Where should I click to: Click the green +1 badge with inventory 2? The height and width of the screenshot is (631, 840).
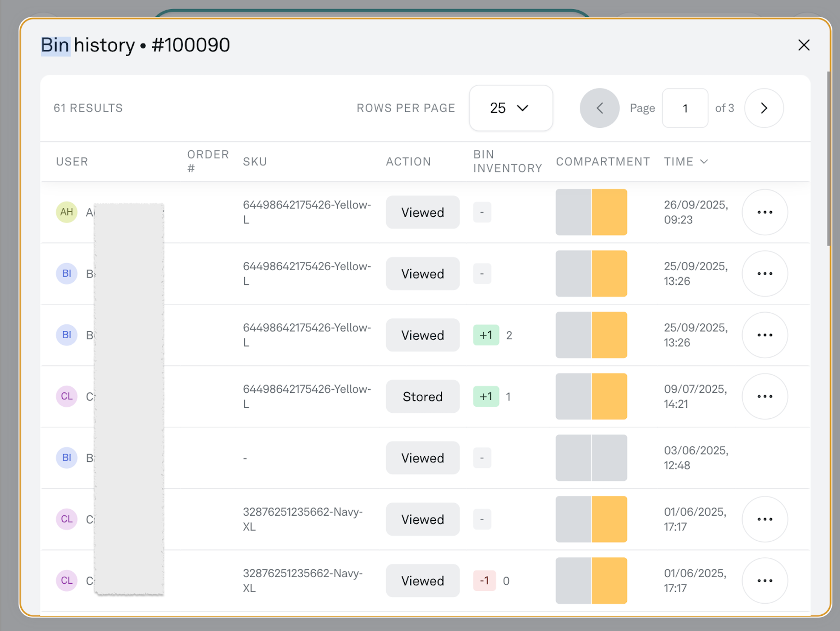coord(486,335)
